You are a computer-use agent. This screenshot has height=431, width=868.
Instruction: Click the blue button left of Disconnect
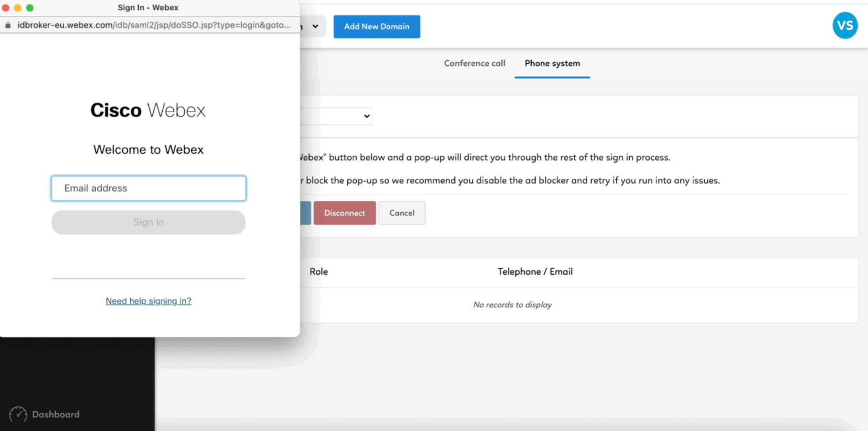[x=306, y=213]
